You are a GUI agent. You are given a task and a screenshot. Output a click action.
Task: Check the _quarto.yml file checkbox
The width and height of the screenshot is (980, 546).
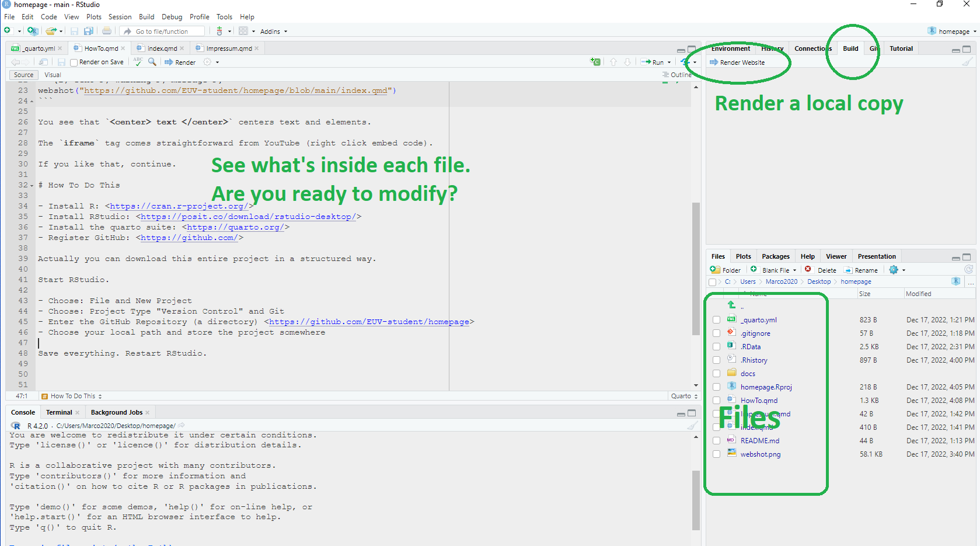[x=716, y=320]
